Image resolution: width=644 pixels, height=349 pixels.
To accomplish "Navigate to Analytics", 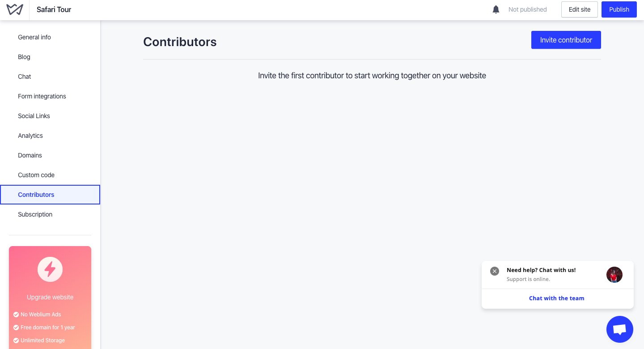I will (30, 136).
